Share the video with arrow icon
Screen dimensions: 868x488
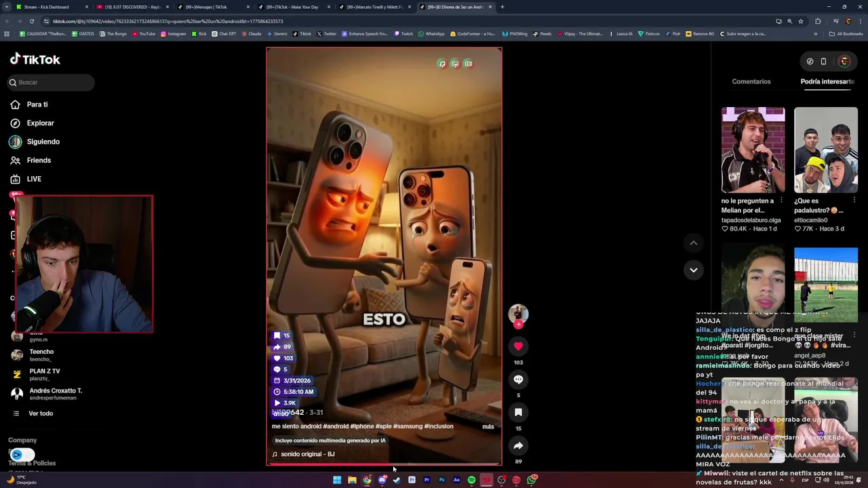coord(518,445)
